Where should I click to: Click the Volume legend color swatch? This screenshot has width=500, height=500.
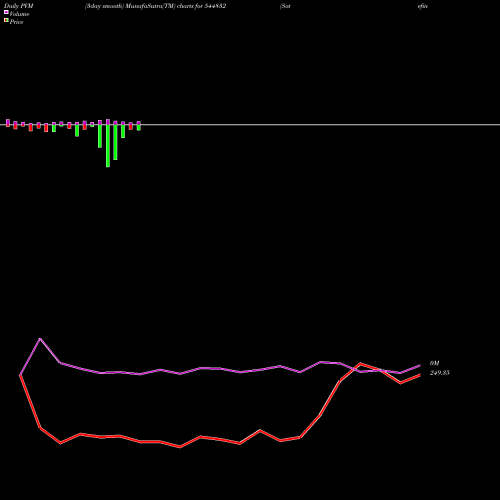tap(6, 12)
